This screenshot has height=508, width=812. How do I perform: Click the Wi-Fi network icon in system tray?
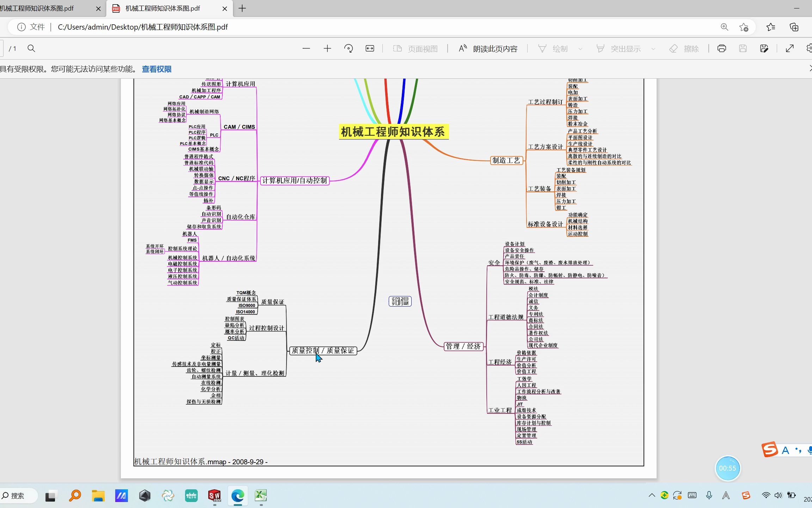tap(766, 495)
